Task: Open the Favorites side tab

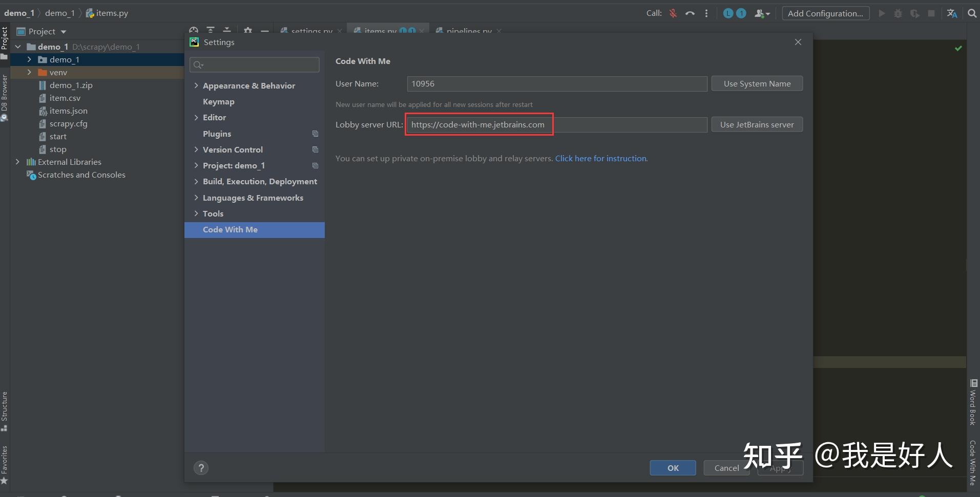Action: click(5, 465)
